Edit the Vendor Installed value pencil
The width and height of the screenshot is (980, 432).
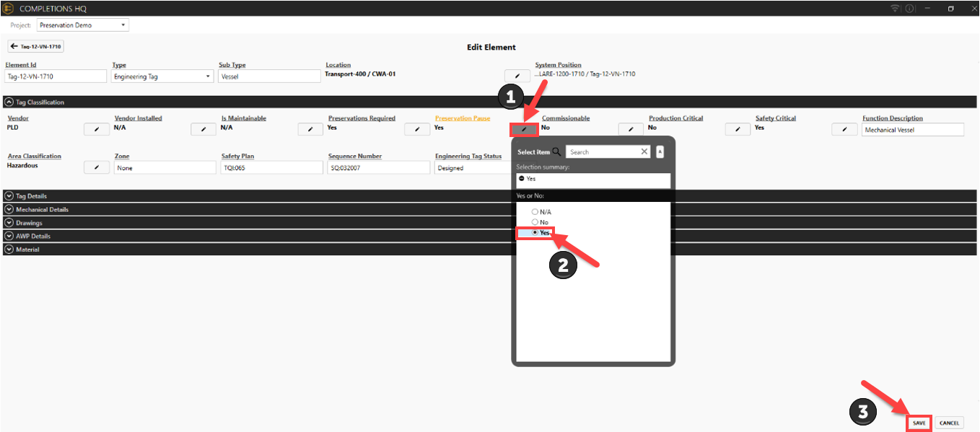click(x=204, y=129)
